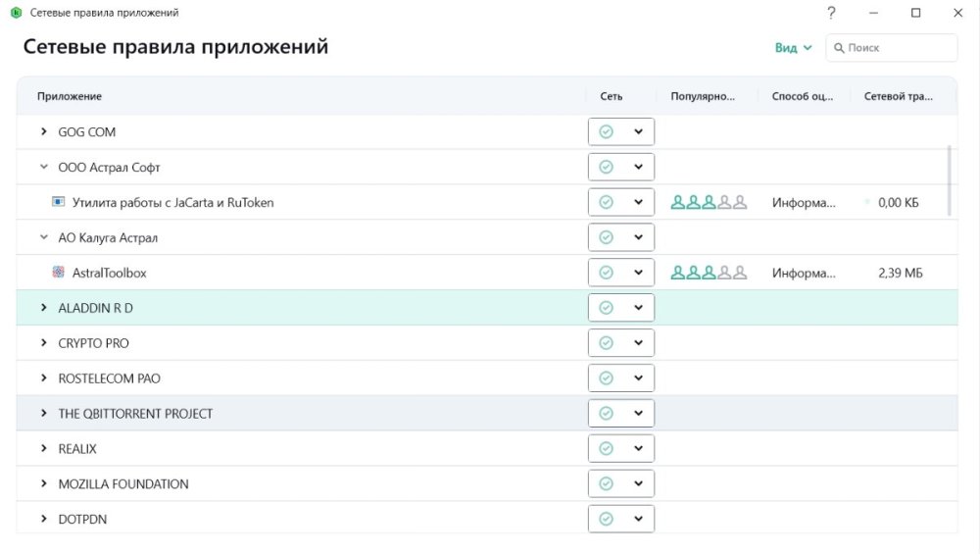Click the vertical scrollbar of the list
Image resolution: width=980 pixels, height=554 pixels.
point(950,180)
